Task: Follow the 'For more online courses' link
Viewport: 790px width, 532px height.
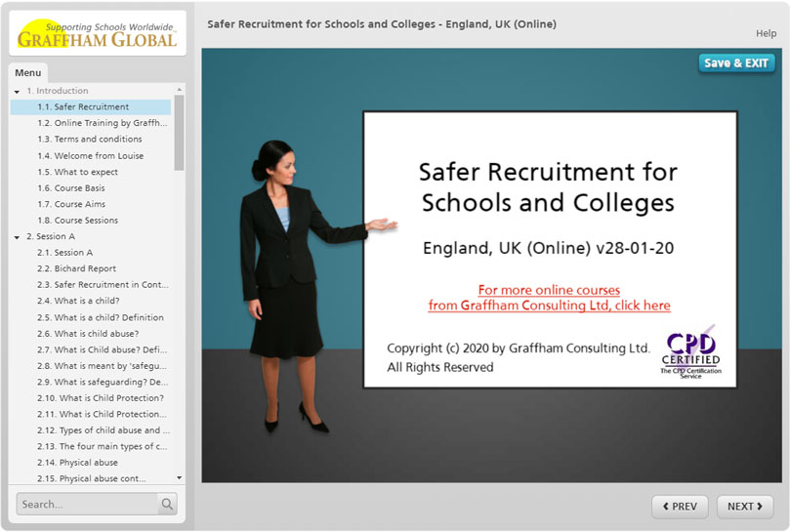Action: coord(549,298)
